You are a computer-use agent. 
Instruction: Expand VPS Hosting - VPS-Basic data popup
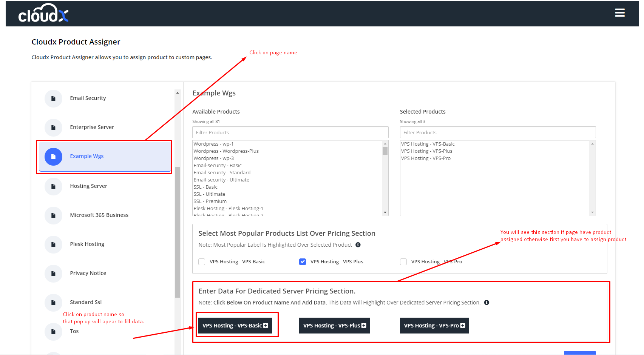pyautogui.click(x=235, y=326)
